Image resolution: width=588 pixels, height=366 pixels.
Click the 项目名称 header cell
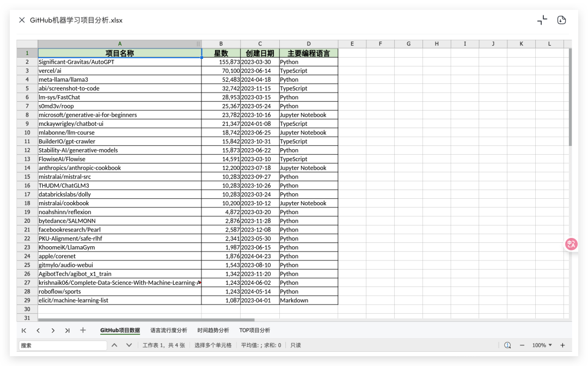(120, 53)
